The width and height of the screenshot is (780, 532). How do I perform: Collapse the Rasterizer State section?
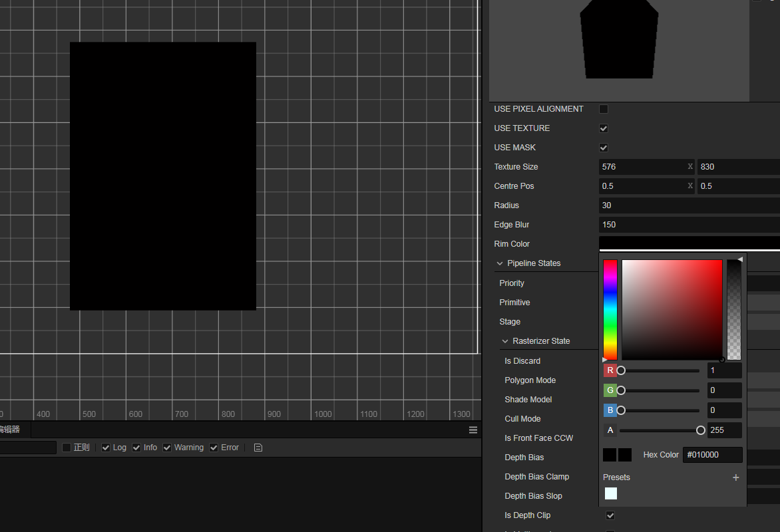(505, 341)
